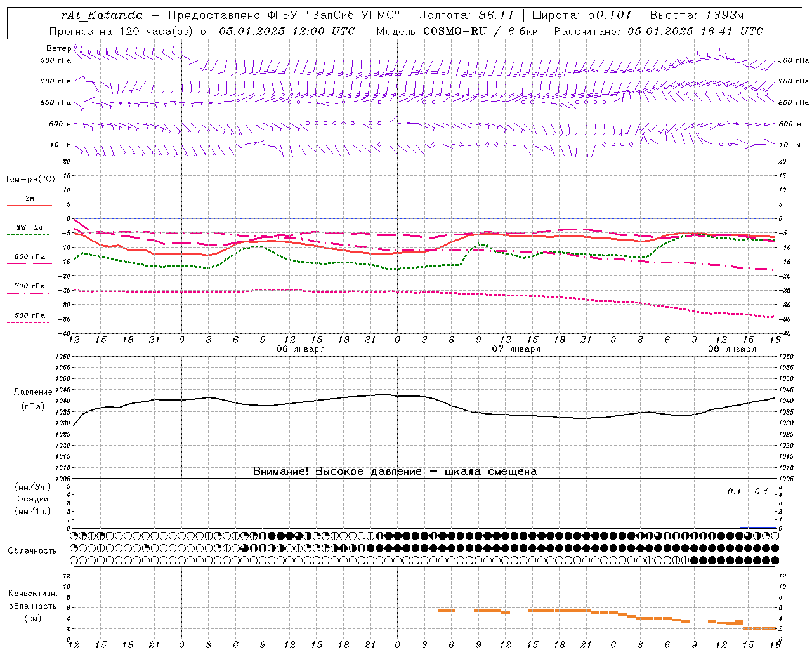Click the Td 2м dew point legend label
Screen dimensions: 812x650
pos(30,227)
